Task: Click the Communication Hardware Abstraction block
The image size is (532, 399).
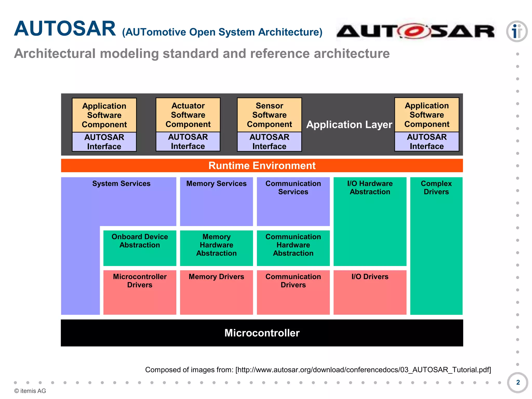Action: (293, 248)
